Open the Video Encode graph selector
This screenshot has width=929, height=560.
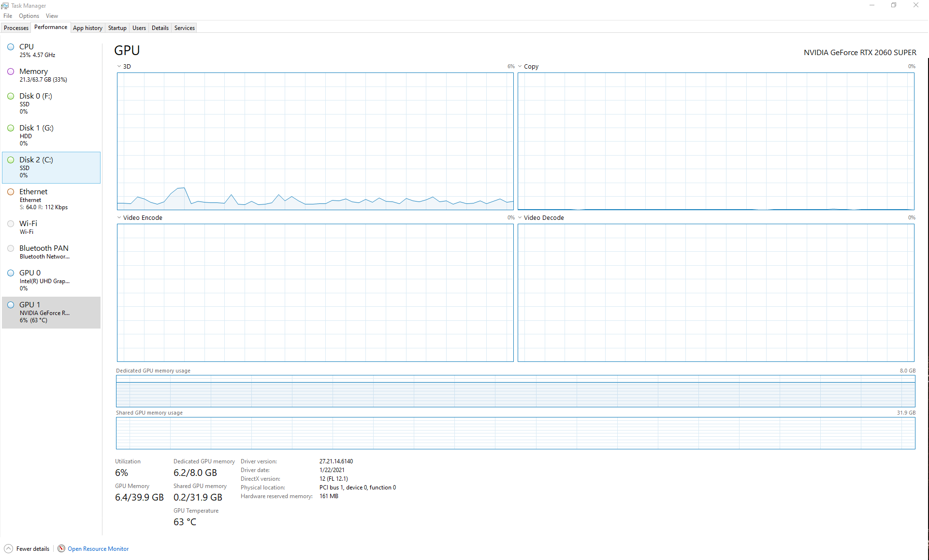119,217
